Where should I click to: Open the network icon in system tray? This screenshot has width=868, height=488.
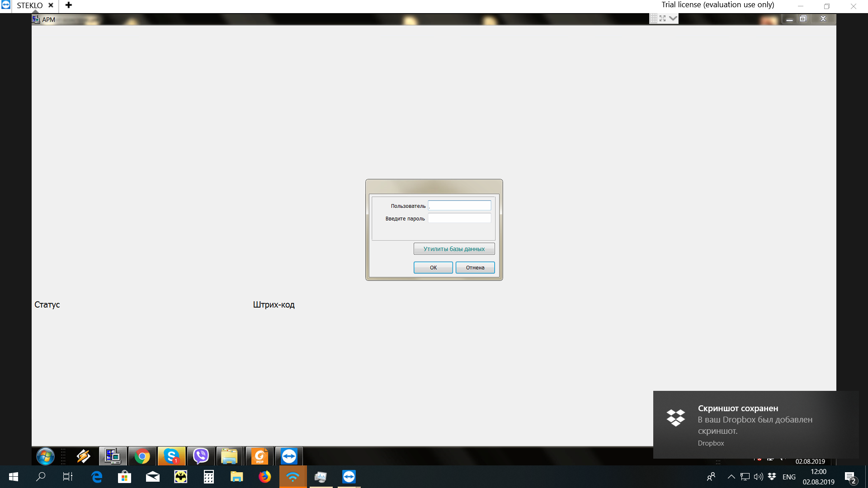[x=745, y=477]
